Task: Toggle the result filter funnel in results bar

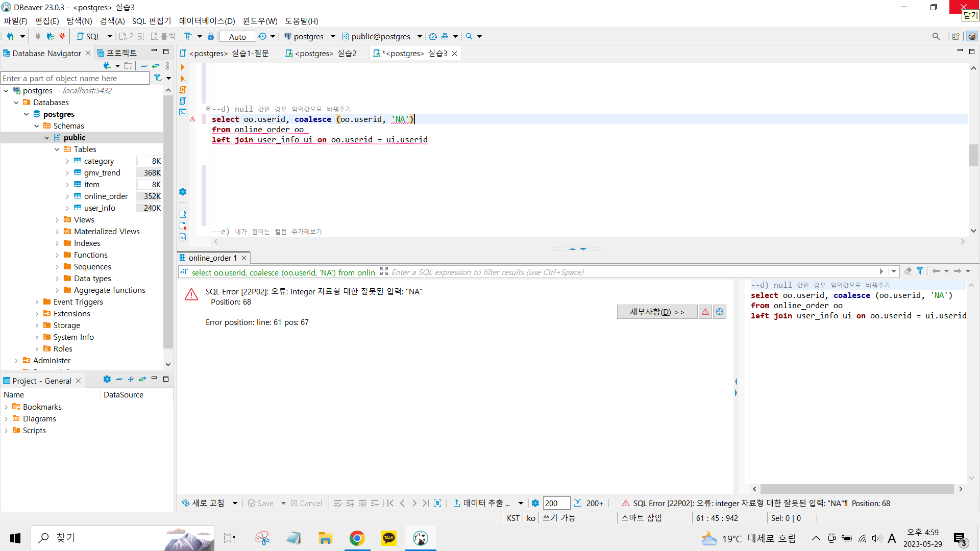Action: pos(919,271)
